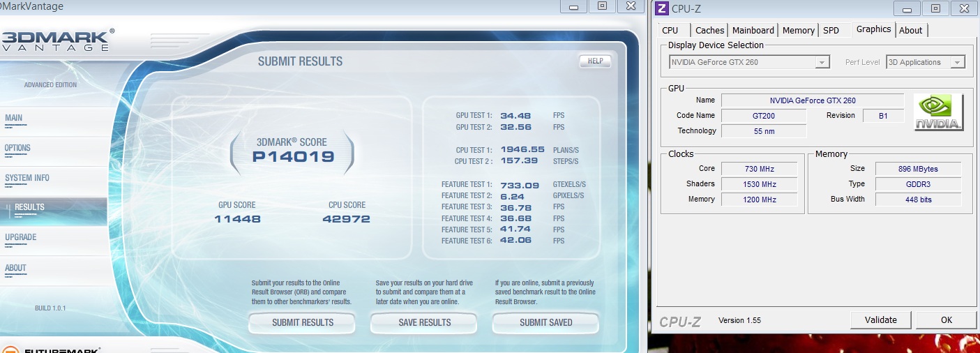Click the ADVANCED EDITION label
The height and width of the screenshot is (353, 980).
click(50, 85)
